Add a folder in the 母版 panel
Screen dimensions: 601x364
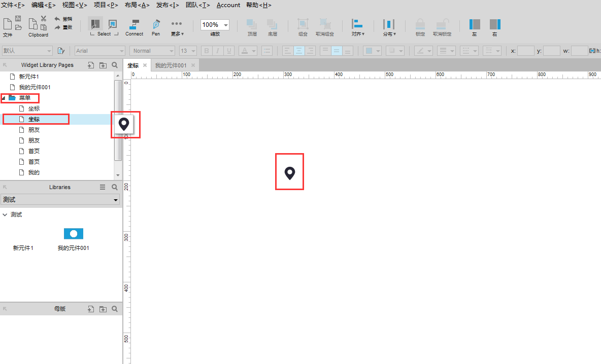click(x=103, y=309)
